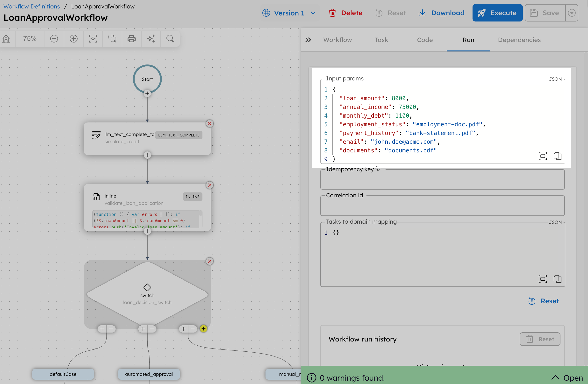Open the warnings panel at the bottom
588x384 pixels.
(x=567, y=378)
